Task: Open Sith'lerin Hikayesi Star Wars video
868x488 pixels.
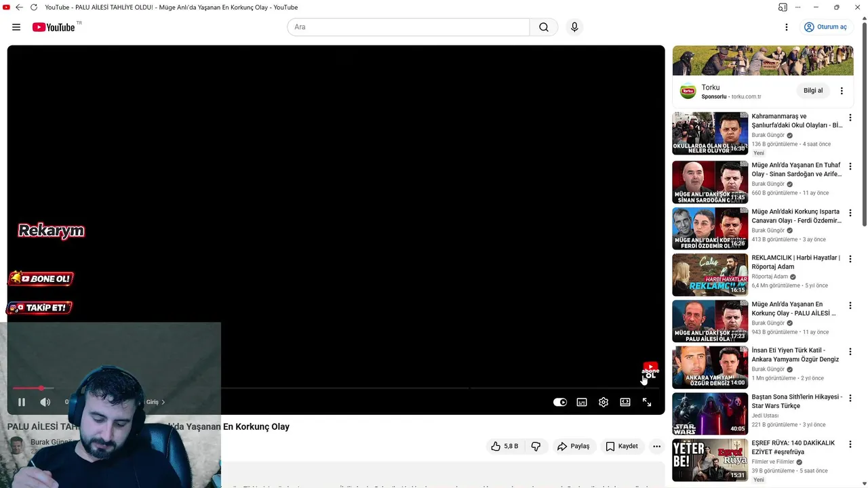Action: tap(797, 401)
